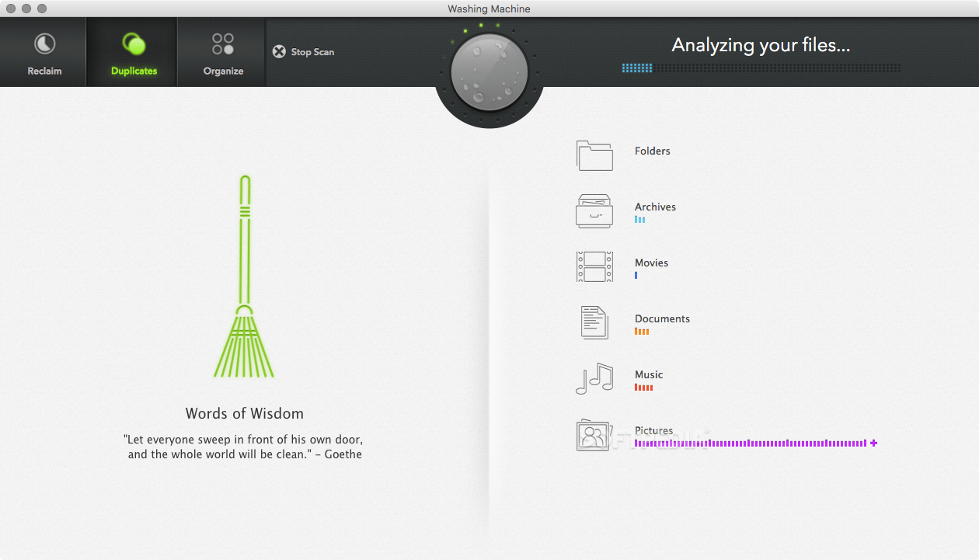
Task: Click the X icon next to Stop Scan
Action: (x=279, y=52)
